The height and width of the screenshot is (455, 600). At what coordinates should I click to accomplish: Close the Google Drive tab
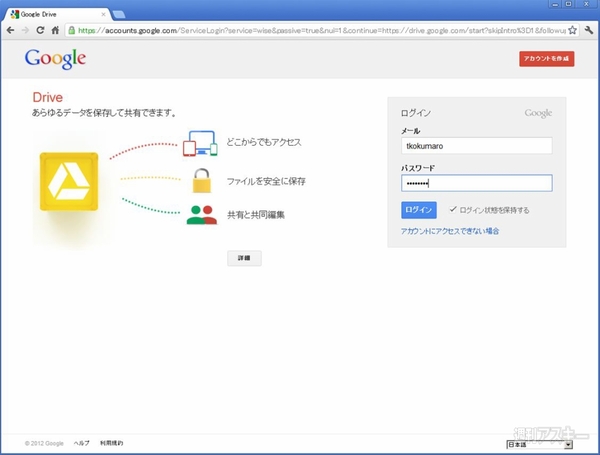coord(103,15)
